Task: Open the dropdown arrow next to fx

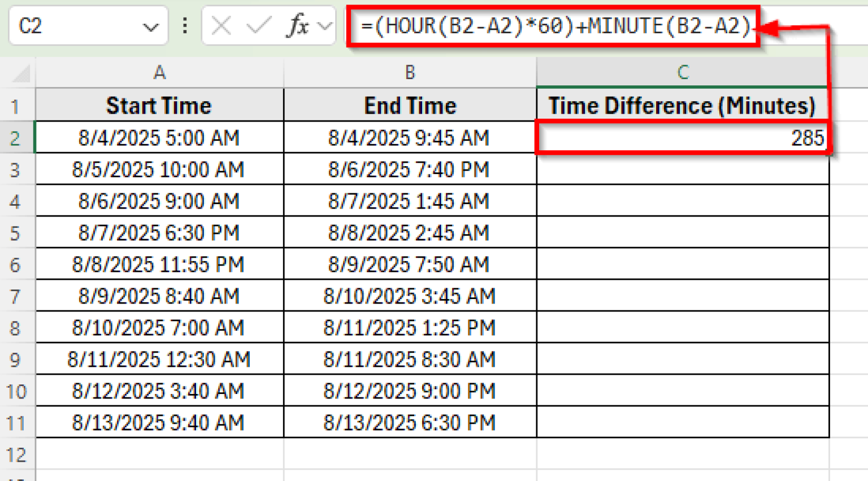Action: click(323, 25)
